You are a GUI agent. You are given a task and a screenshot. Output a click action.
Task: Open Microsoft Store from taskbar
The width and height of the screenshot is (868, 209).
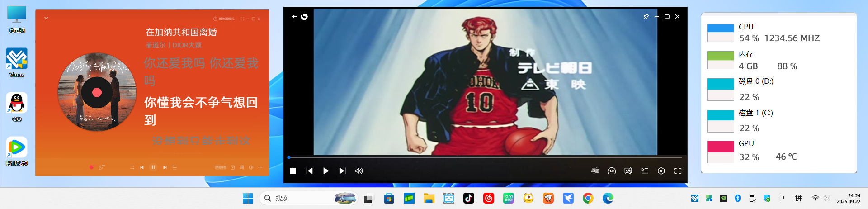[389, 198]
